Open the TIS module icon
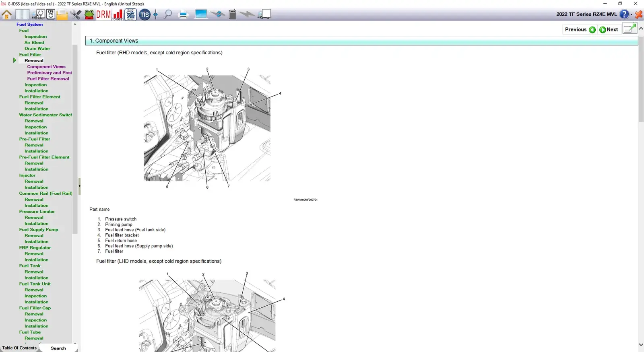Viewport: 644px width, 352px height. point(144,15)
